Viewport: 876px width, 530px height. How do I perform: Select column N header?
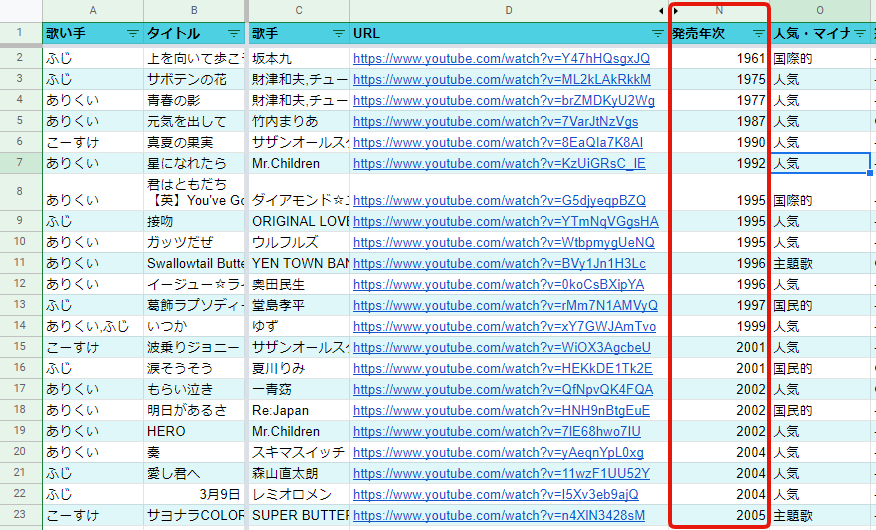pos(719,10)
